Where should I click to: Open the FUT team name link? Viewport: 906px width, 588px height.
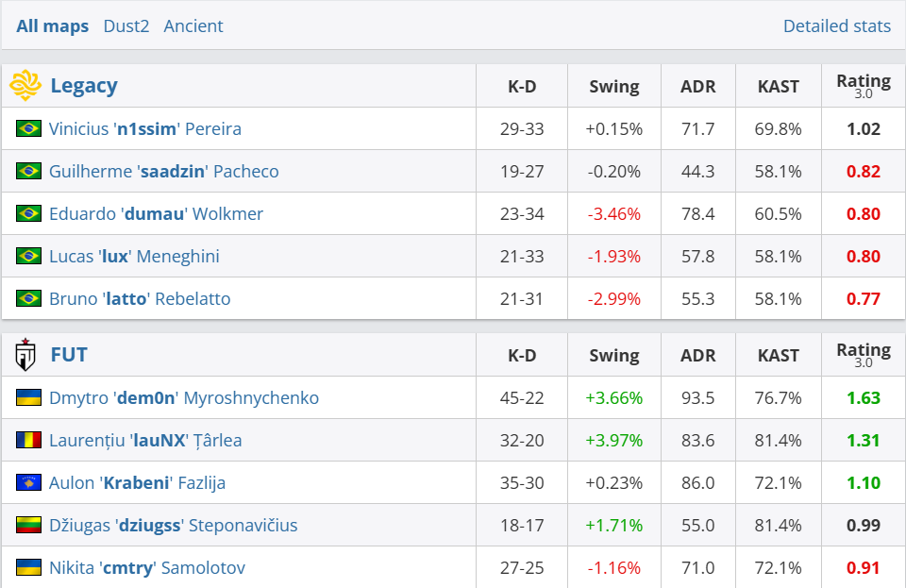pos(69,355)
